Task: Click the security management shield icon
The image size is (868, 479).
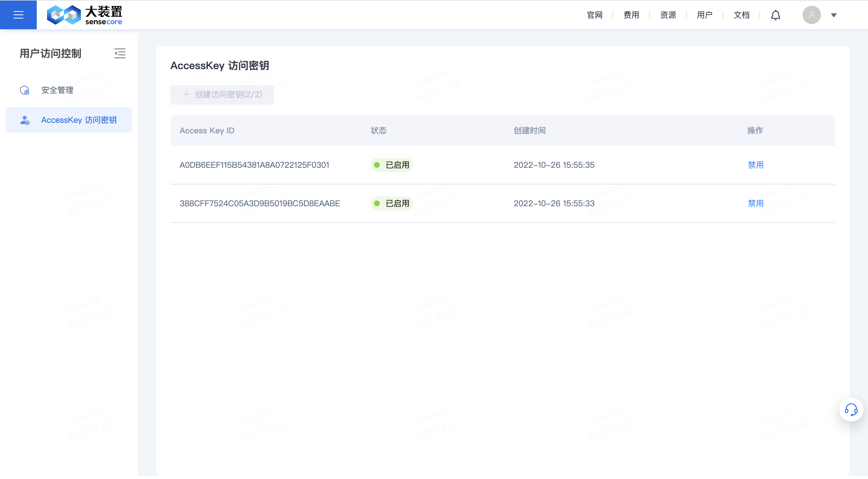Action: [x=25, y=90]
